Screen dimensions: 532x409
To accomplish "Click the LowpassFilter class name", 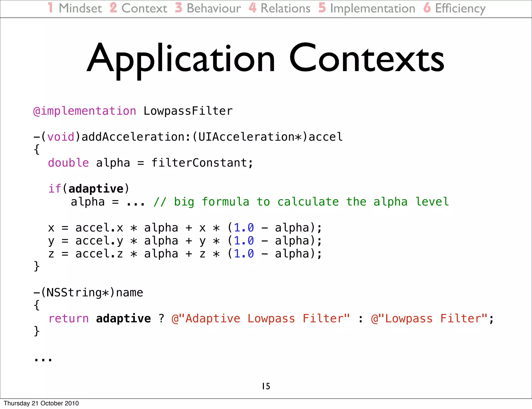I will pos(188,111).
